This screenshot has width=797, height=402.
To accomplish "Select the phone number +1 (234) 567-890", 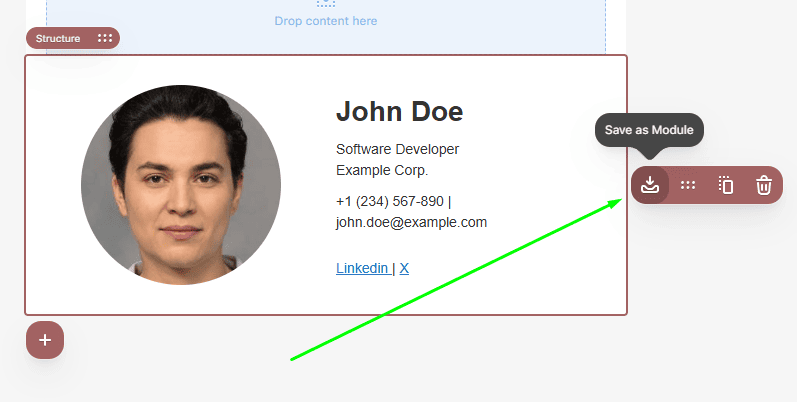I will [x=390, y=201].
